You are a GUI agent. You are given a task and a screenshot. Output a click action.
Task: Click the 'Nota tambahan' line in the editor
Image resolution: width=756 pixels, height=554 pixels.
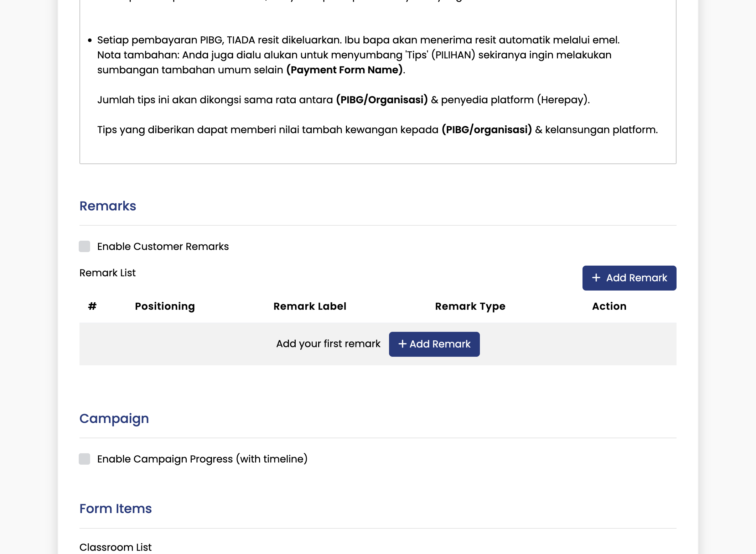coord(354,55)
